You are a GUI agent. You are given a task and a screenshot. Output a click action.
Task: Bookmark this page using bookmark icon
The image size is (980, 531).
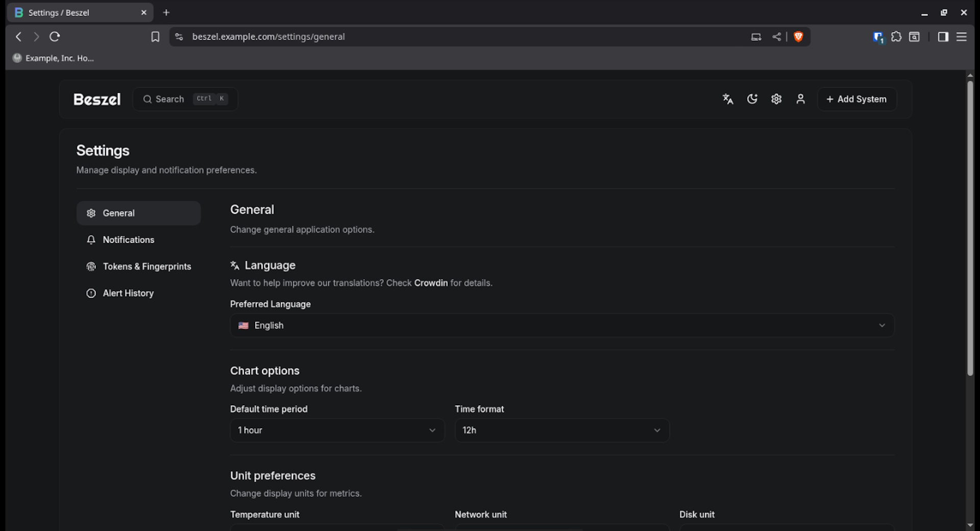pyautogui.click(x=155, y=37)
